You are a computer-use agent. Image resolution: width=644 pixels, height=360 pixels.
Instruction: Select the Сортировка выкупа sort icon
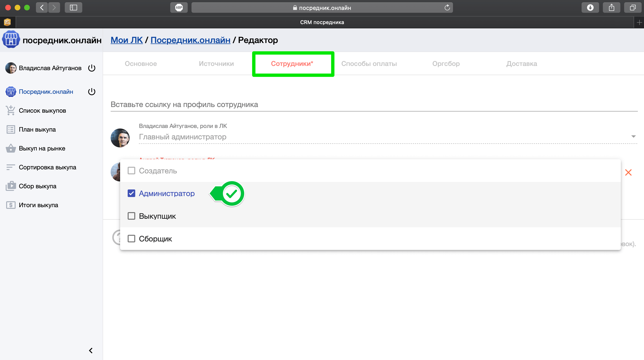(x=10, y=167)
